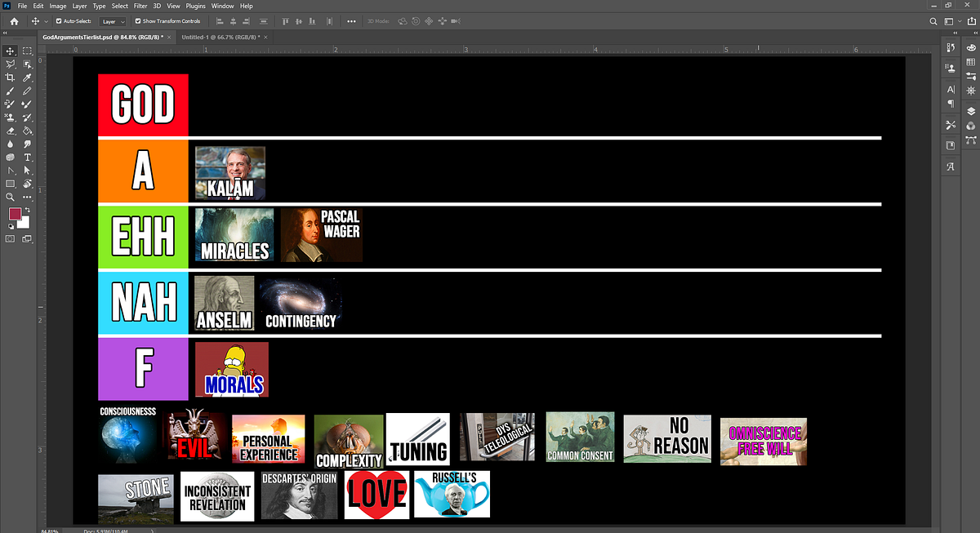Open the Edit Toolbar three-dots button
The height and width of the screenshot is (533, 980).
28,196
